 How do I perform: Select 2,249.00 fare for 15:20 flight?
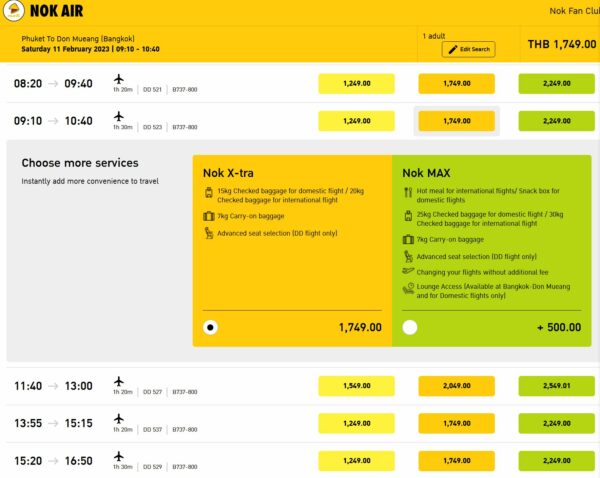pos(556,461)
